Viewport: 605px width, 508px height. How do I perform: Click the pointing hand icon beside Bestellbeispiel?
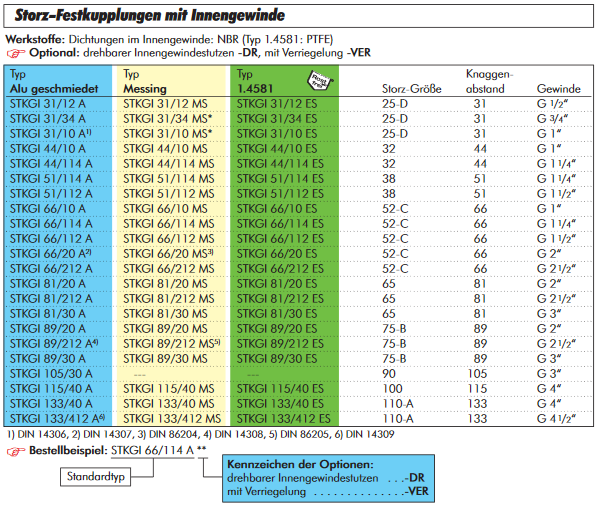click(x=14, y=451)
